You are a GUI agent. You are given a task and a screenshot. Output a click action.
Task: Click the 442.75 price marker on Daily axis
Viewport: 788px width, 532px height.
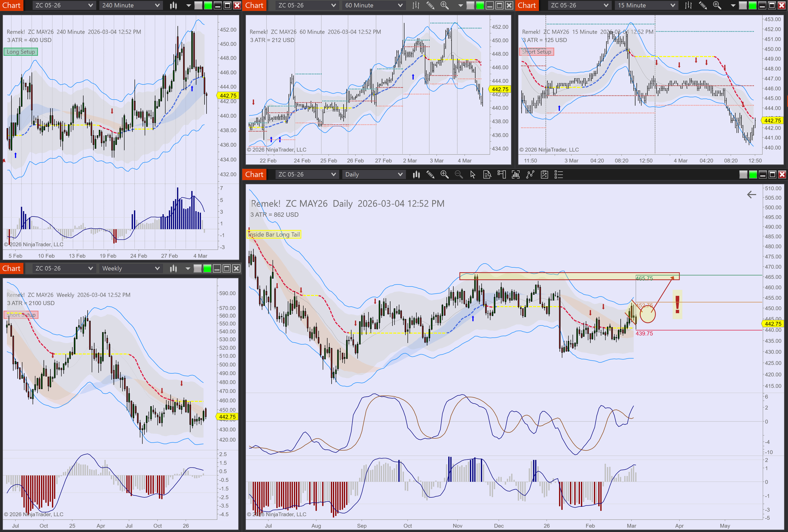click(773, 324)
